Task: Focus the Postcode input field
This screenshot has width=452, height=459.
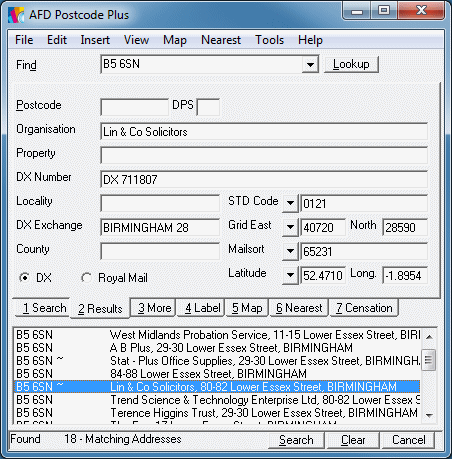Action: [135, 107]
